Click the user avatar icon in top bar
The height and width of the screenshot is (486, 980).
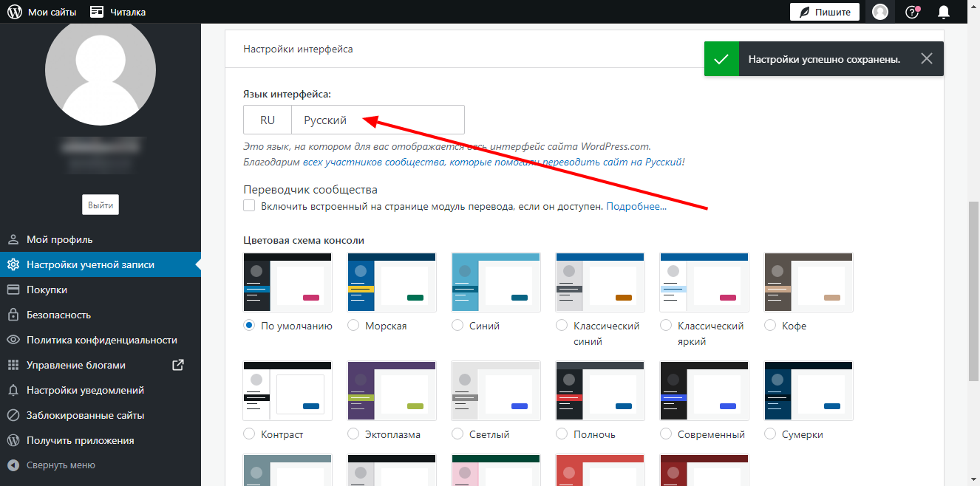(x=880, y=12)
